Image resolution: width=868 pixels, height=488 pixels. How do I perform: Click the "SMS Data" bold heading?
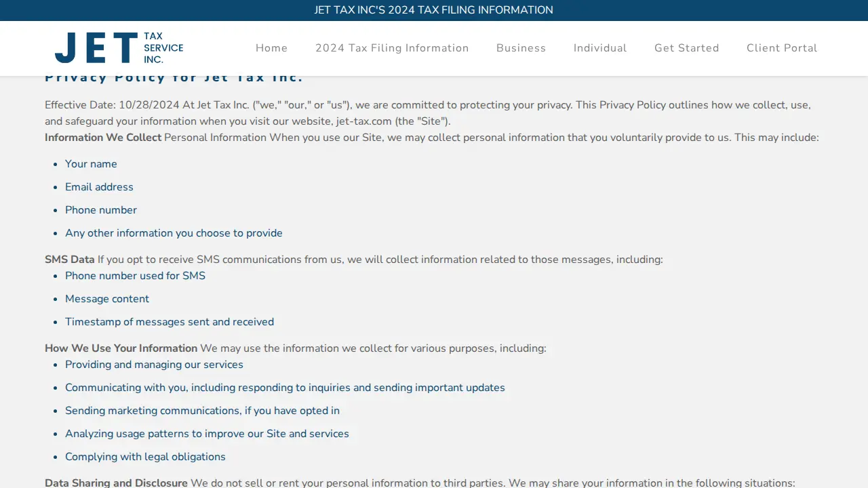[70, 260]
